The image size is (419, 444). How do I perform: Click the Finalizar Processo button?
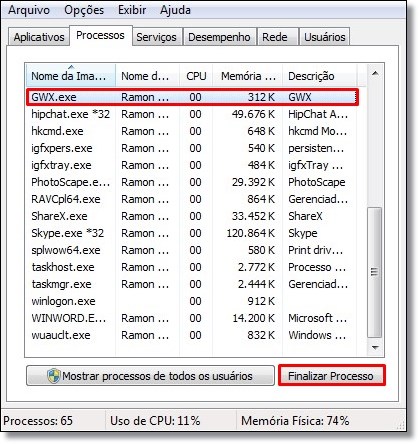[x=332, y=376]
